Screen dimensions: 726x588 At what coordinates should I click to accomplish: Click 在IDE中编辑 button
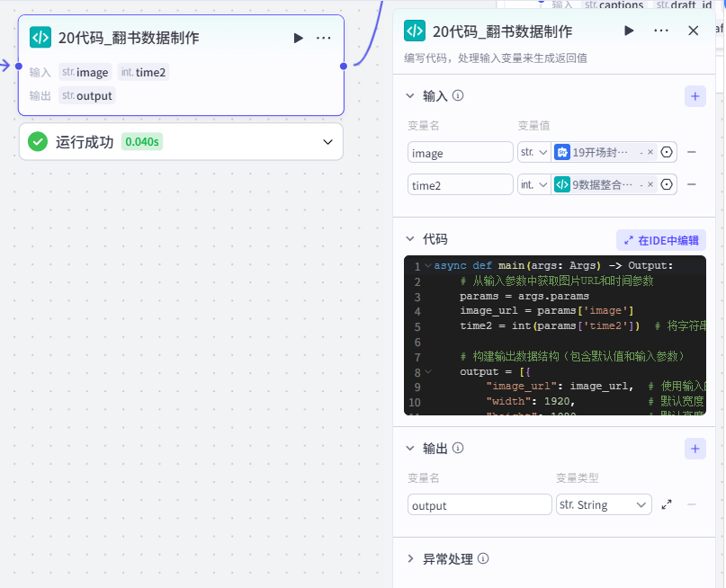(x=660, y=240)
